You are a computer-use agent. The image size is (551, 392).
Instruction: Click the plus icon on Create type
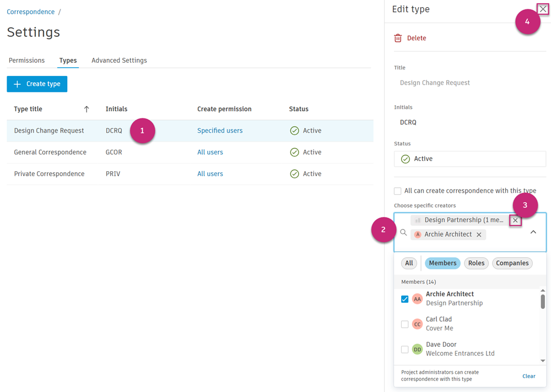[x=17, y=84]
